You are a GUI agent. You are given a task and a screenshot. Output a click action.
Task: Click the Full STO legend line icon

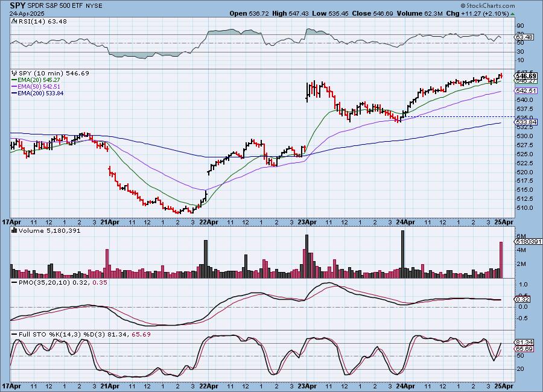[14, 335]
